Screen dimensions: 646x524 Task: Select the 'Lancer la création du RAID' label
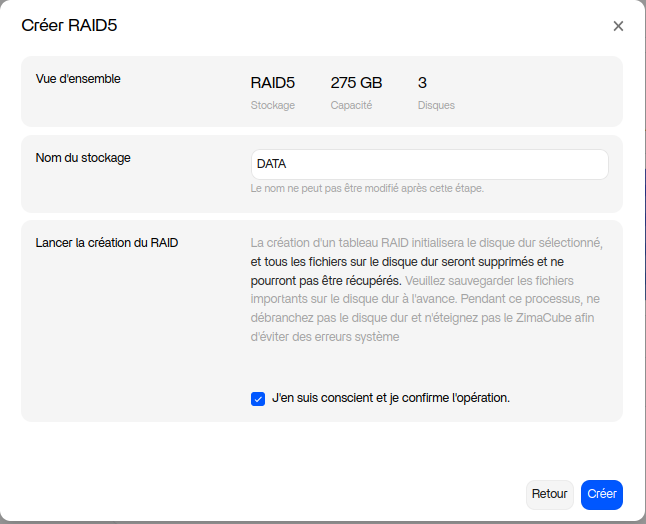[107, 243]
